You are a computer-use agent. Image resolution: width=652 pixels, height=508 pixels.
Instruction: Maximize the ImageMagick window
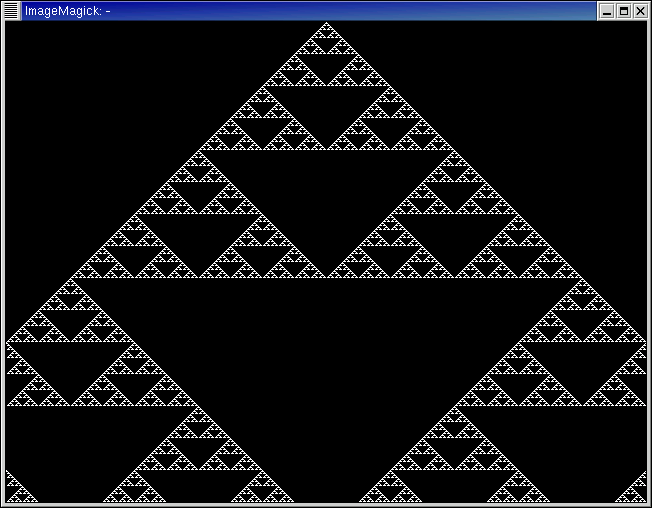click(x=624, y=11)
